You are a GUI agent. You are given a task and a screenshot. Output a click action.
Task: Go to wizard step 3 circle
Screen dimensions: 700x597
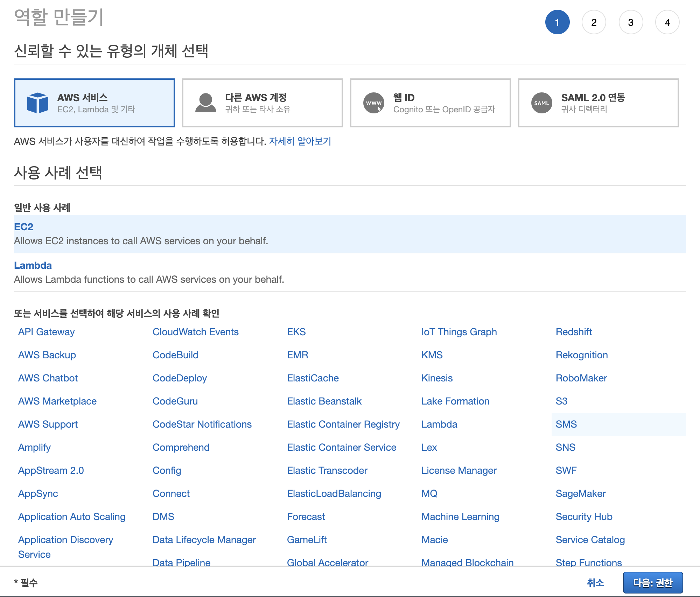pyautogui.click(x=630, y=22)
